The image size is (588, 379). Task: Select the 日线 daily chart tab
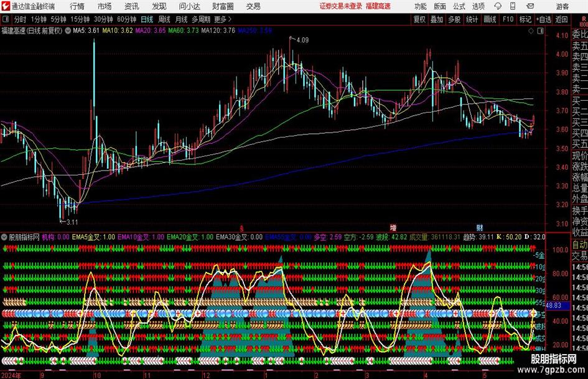point(147,19)
